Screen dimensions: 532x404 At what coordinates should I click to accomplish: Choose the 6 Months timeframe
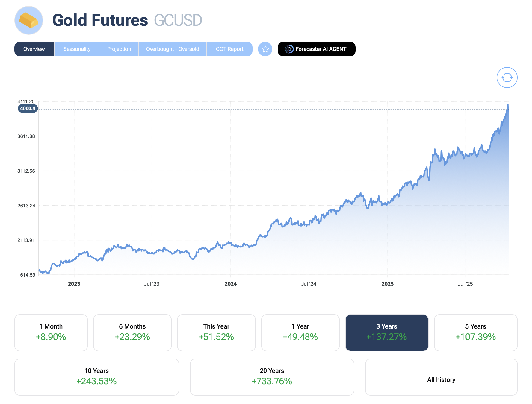click(x=132, y=332)
